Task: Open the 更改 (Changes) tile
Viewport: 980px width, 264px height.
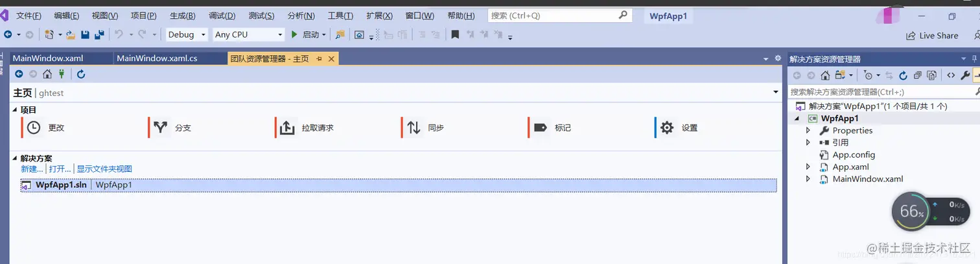Action: [43, 128]
